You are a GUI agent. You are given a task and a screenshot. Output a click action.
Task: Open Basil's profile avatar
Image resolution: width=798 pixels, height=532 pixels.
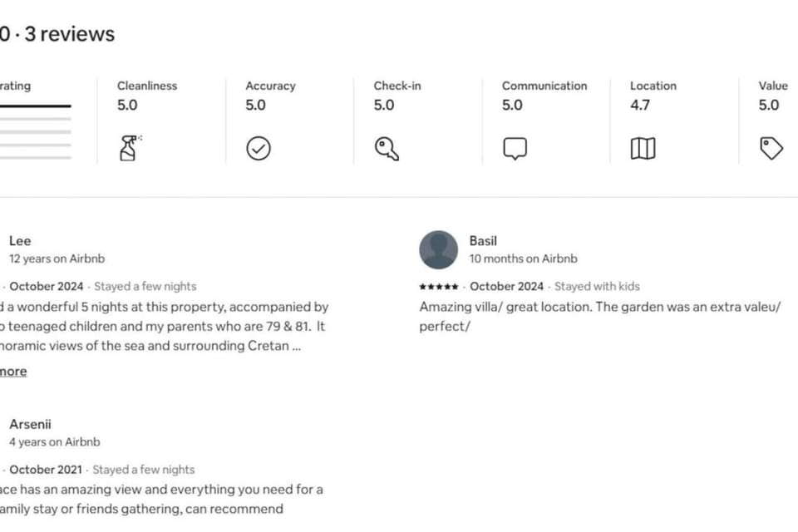[438, 250]
